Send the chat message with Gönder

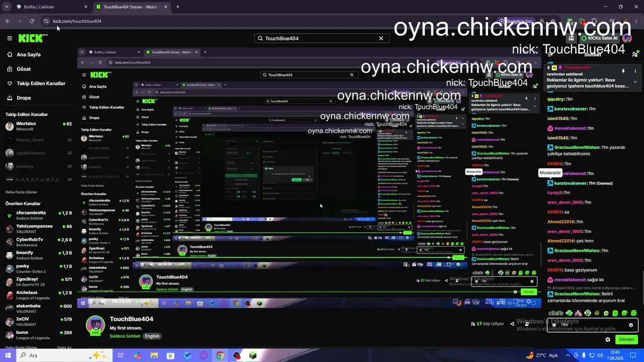[x=626, y=339]
